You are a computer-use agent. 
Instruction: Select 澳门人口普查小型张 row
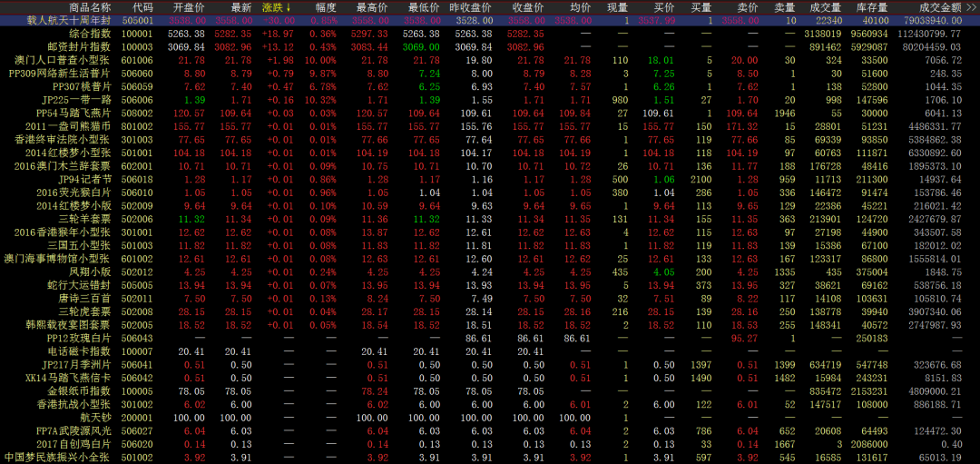coord(490,60)
